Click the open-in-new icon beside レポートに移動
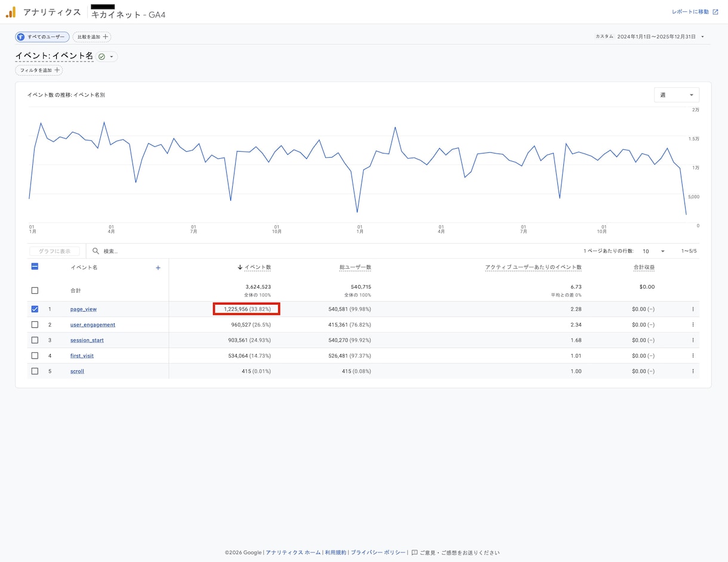Viewport: 728px width, 562px height. (715, 12)
